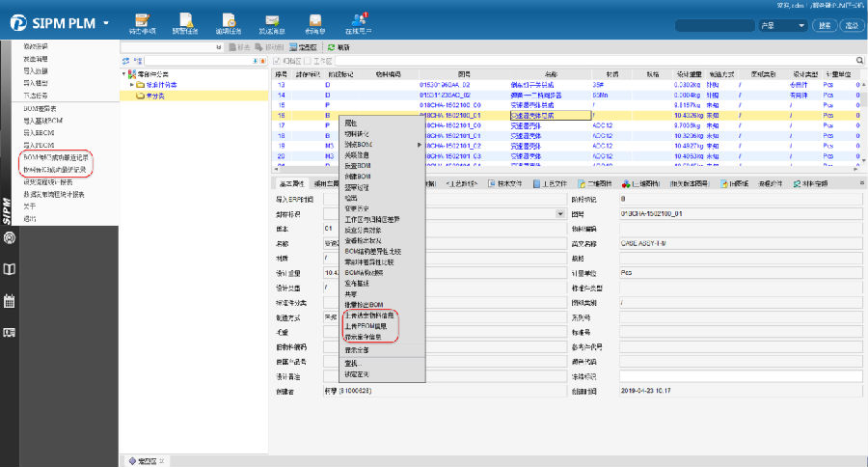Screen dimensions: 868x467
Task: Select '创建BOM' in the context menu
Action: (358, 178)
